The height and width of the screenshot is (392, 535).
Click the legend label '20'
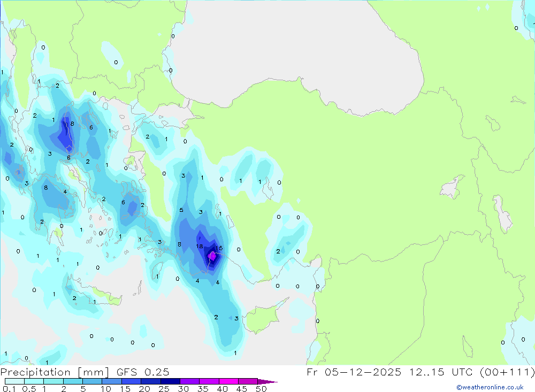pos(144,389)
